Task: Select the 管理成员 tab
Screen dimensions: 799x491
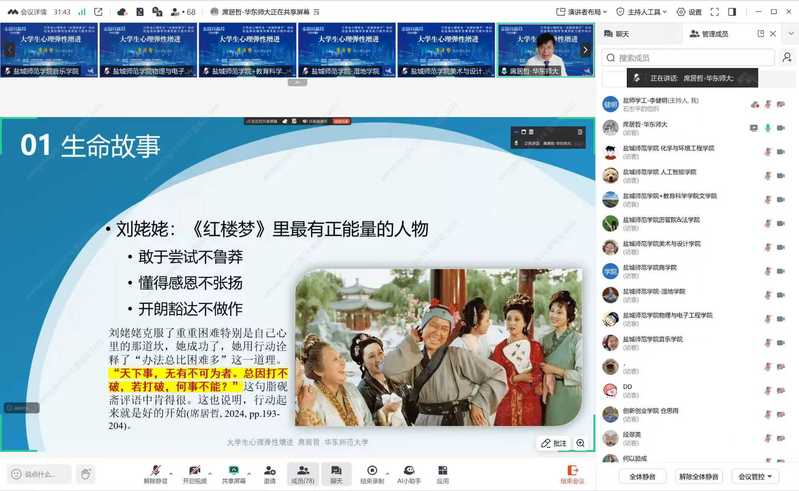Action: [x=711, y=34]
